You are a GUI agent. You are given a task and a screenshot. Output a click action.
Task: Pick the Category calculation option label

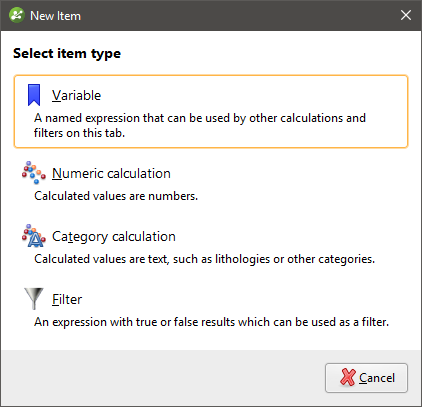(114, 236)
